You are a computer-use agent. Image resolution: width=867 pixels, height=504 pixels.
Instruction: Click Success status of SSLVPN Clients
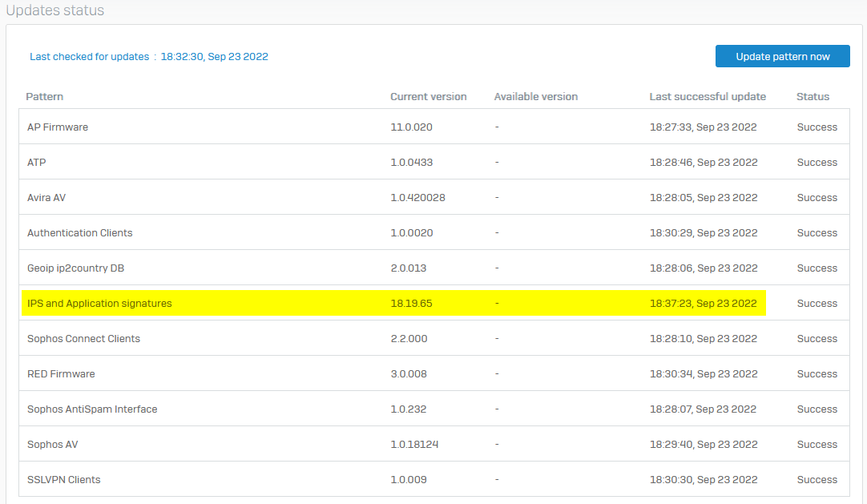pos(817,480)
